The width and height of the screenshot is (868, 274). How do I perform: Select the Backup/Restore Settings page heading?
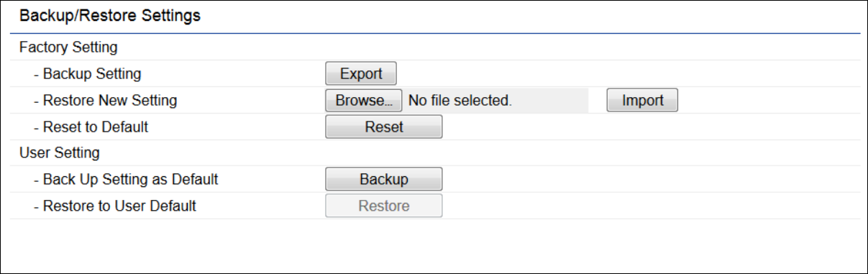pos(110,16)
